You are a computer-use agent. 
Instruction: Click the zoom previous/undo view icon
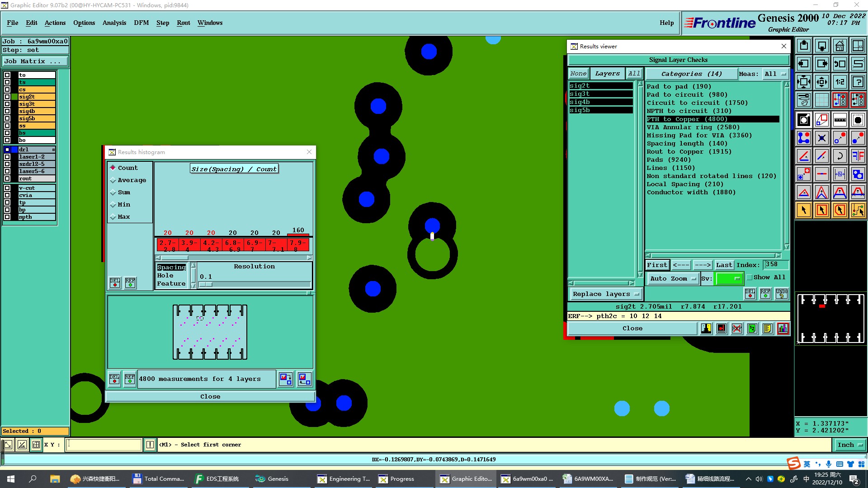840,64
